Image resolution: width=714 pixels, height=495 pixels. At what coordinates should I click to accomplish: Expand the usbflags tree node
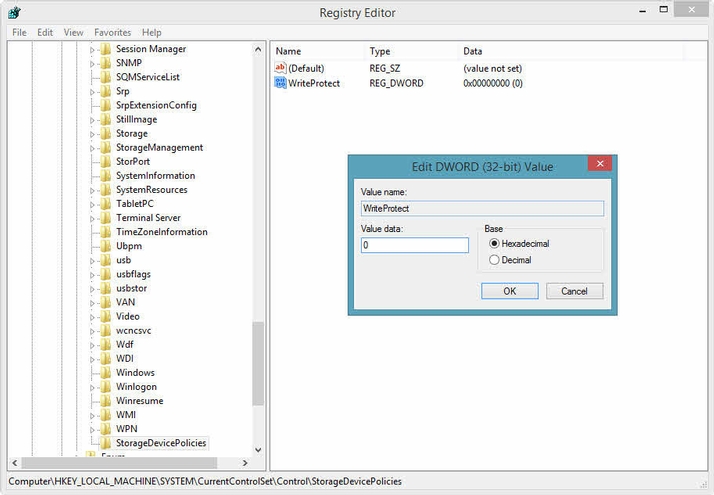[92, 275]
